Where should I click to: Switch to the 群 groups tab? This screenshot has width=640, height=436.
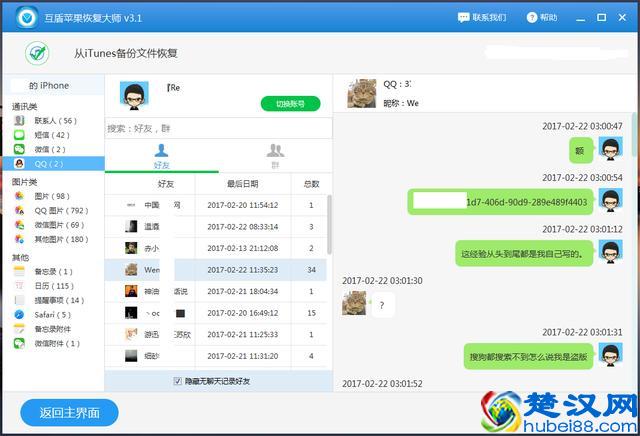tap(275, 155)
